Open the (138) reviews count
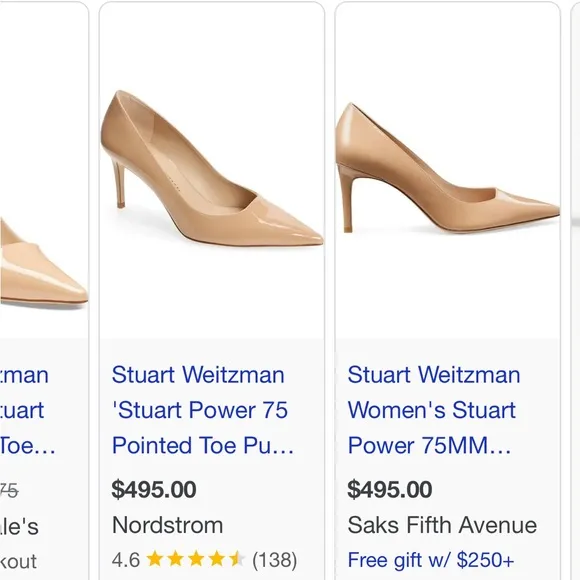The width and height of the screenshot is (580, 580). coord(274,560)
